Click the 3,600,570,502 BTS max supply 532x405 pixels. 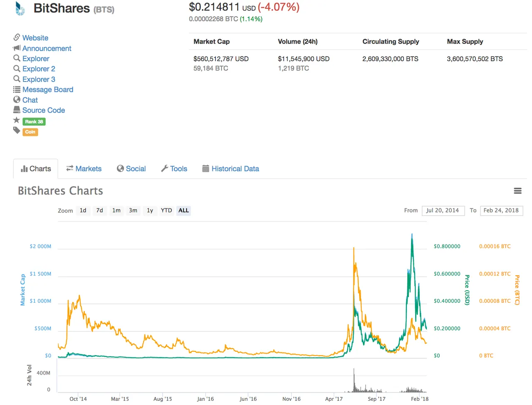(475, 59)
